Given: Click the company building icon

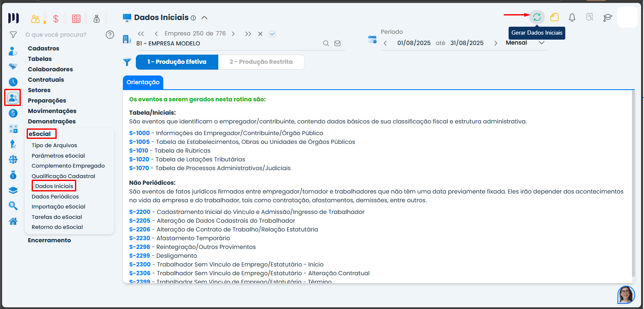Looking at the screenshot, I should point(126,39).
